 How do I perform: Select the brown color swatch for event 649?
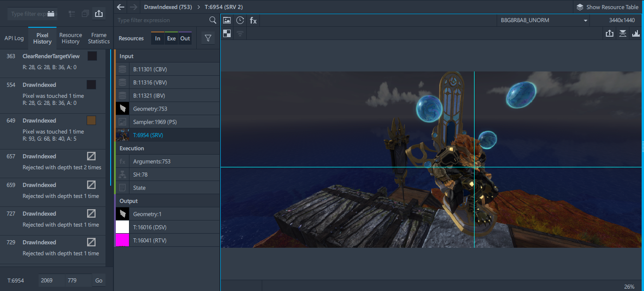pyautogui.click(x=91, y=120)
